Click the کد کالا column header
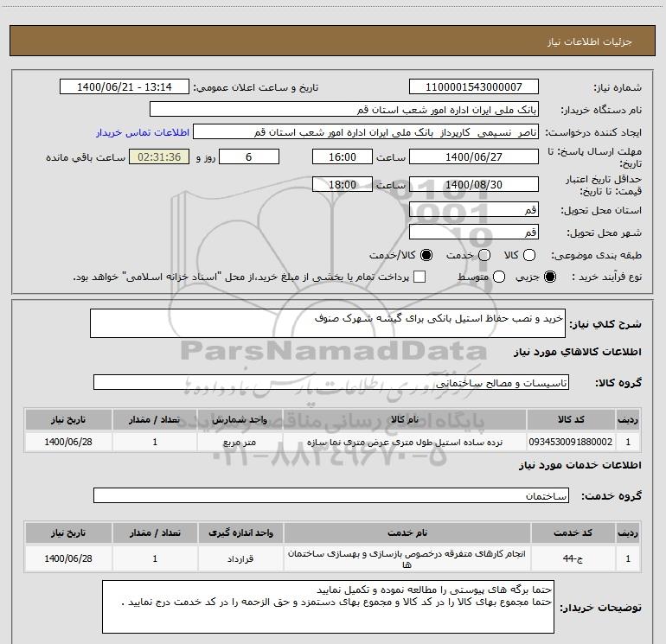Viewport: 666px width, 644px height. tap(571, 419)
